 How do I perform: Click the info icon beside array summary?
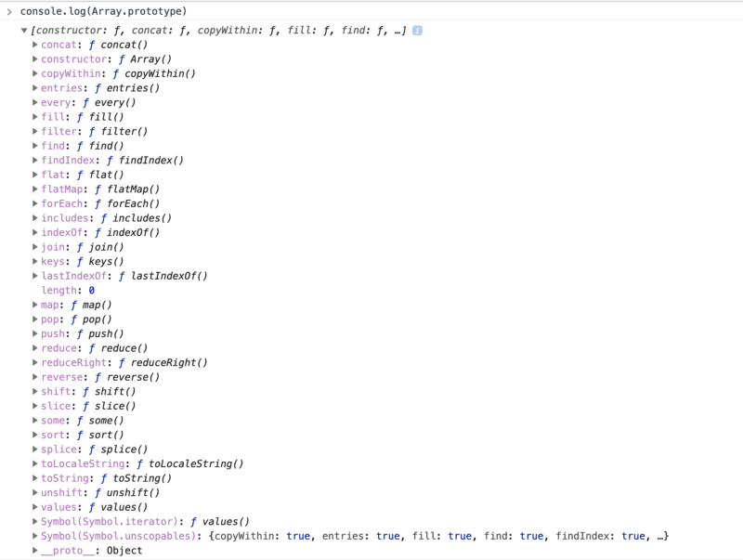tap(418, 30)
